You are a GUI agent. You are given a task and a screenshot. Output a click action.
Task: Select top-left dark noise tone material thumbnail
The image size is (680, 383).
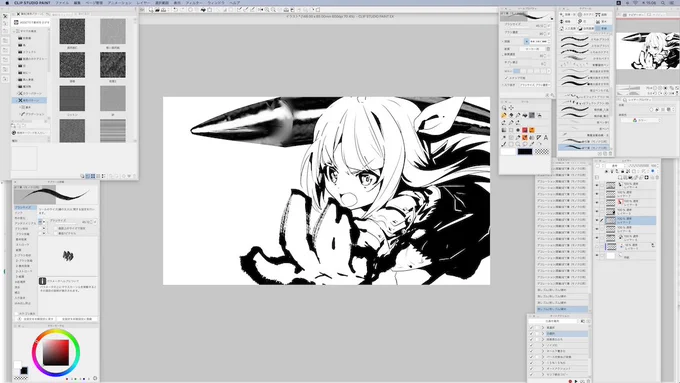72,31
